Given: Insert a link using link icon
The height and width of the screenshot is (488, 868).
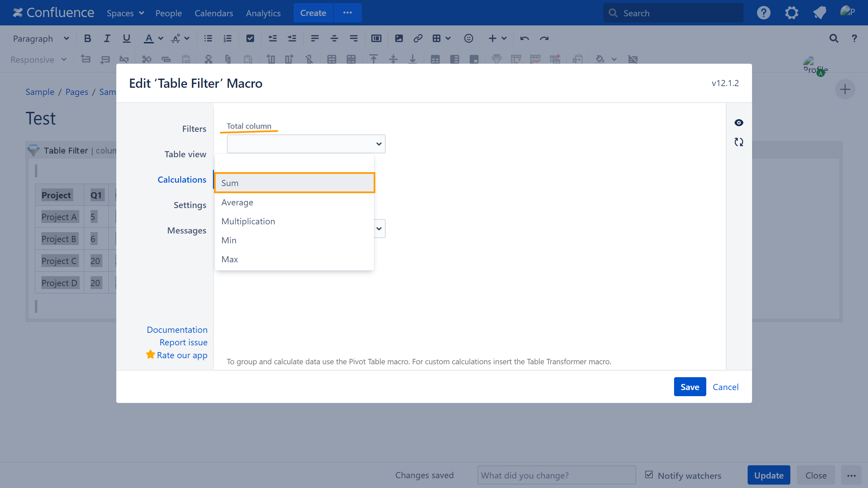Looking at the screenshot, I should 418,39.
